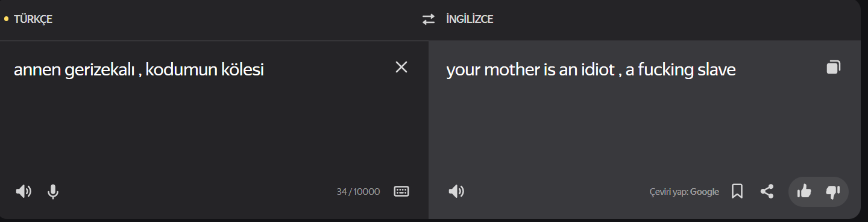Image resolution: width=868 pixels, height=222 pixels.
Task: Copy the translated English text
Action: point(833,67)
